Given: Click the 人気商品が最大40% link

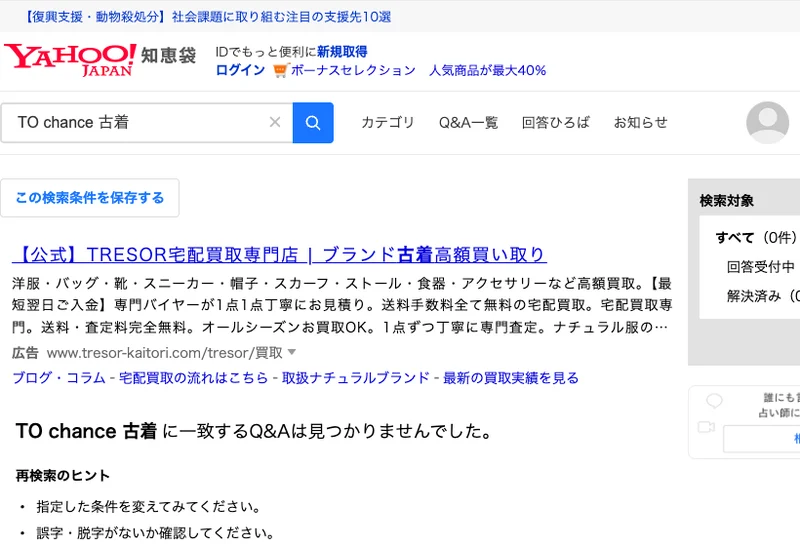Looking at the screenshot, I should (x=487, y=70).
